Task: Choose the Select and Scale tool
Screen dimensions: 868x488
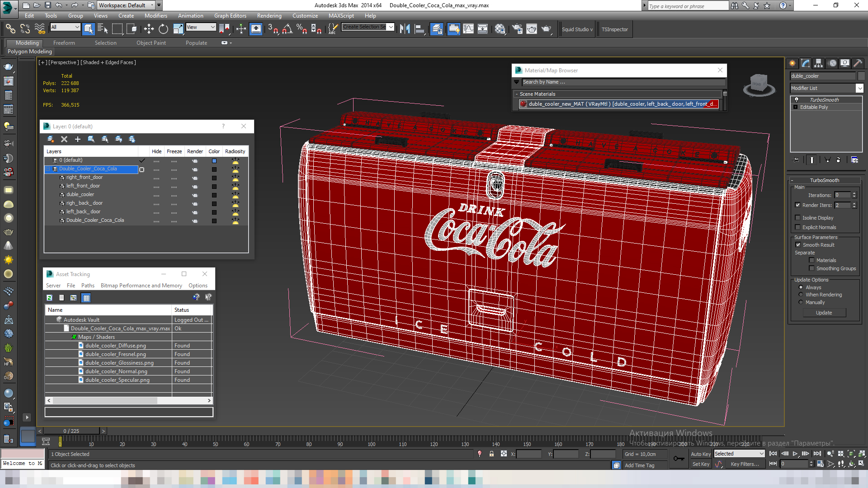Action: click(178, 29)
